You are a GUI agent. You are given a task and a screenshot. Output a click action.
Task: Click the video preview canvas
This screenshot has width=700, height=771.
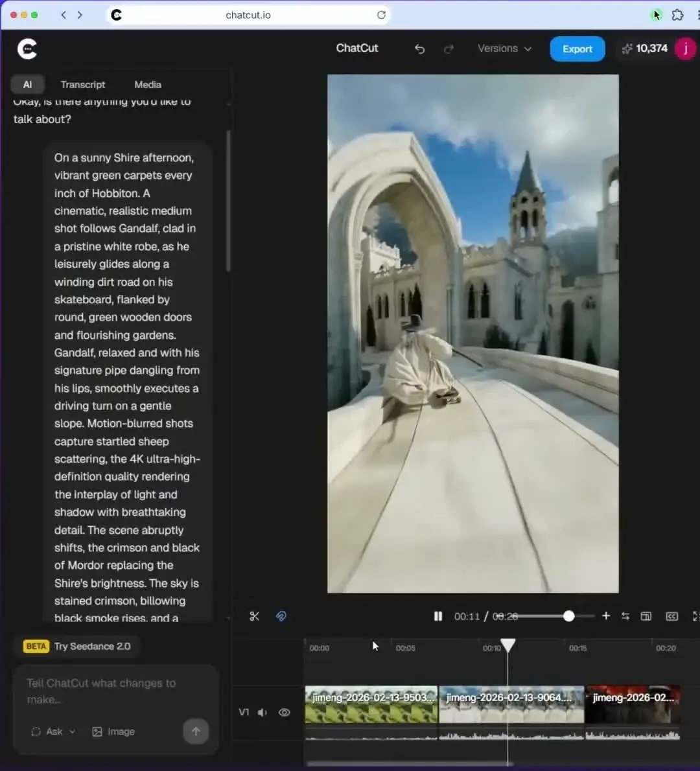click(472, 334)
